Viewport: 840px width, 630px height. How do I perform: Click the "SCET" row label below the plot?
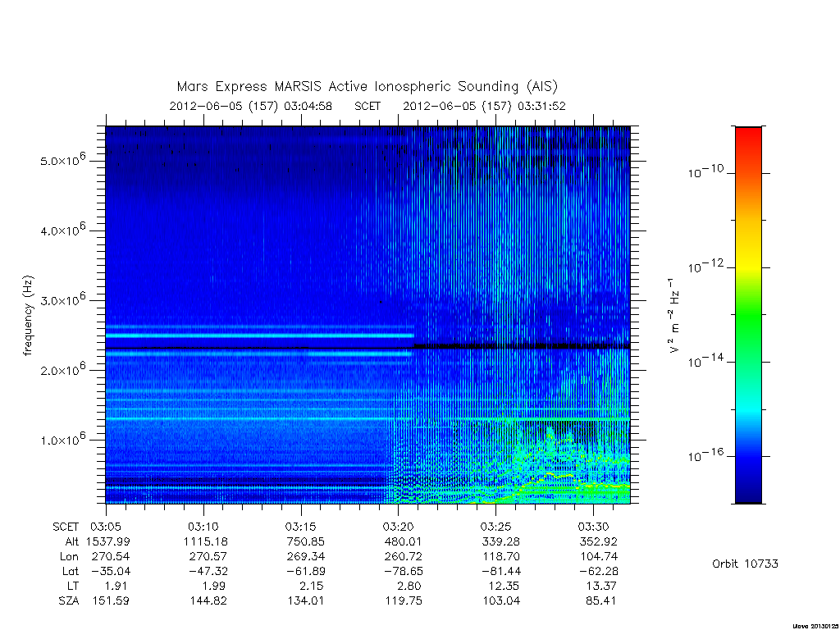click(66, 527)
